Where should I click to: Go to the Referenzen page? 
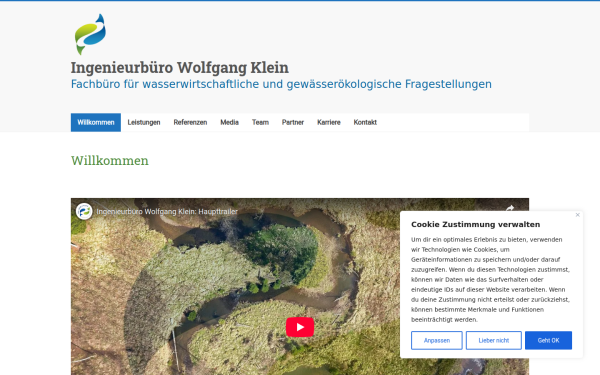point(190,122)
